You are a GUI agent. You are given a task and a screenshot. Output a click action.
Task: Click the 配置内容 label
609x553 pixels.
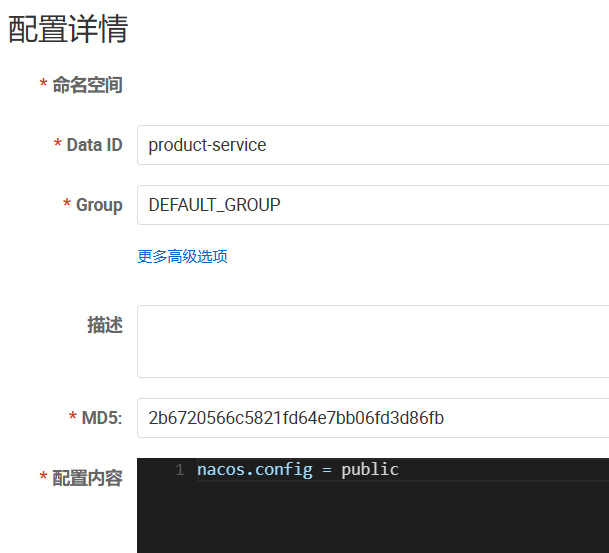click(87, 478)
